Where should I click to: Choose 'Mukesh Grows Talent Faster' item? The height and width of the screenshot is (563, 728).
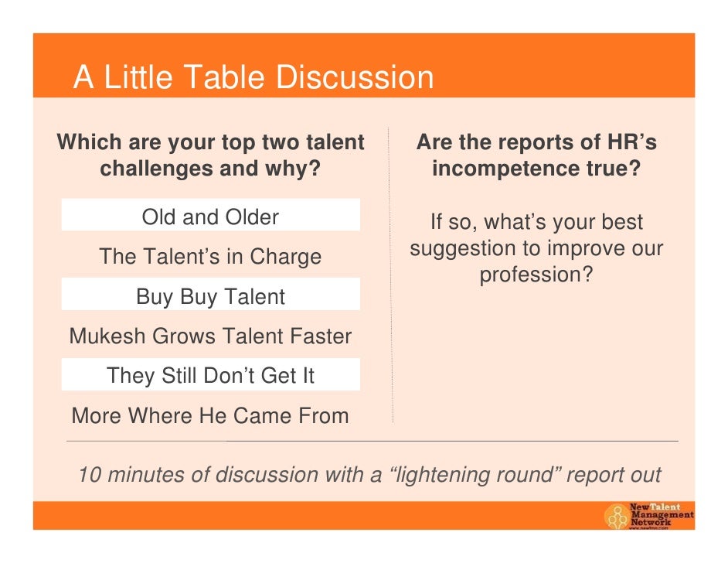[x=210, y=336]
